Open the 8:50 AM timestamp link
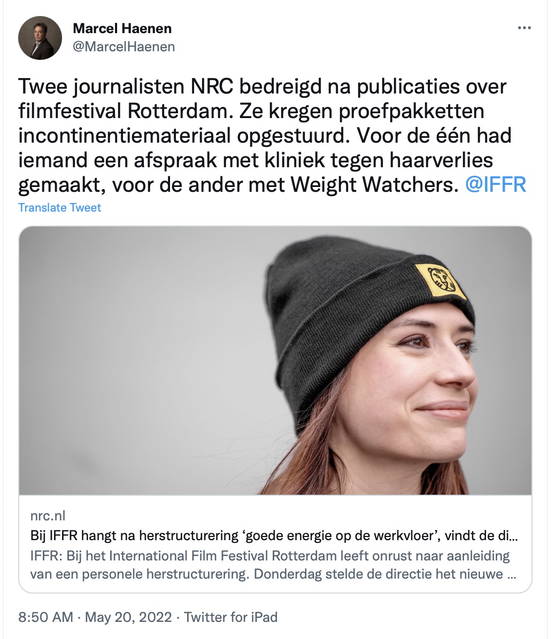 [46, 617]
